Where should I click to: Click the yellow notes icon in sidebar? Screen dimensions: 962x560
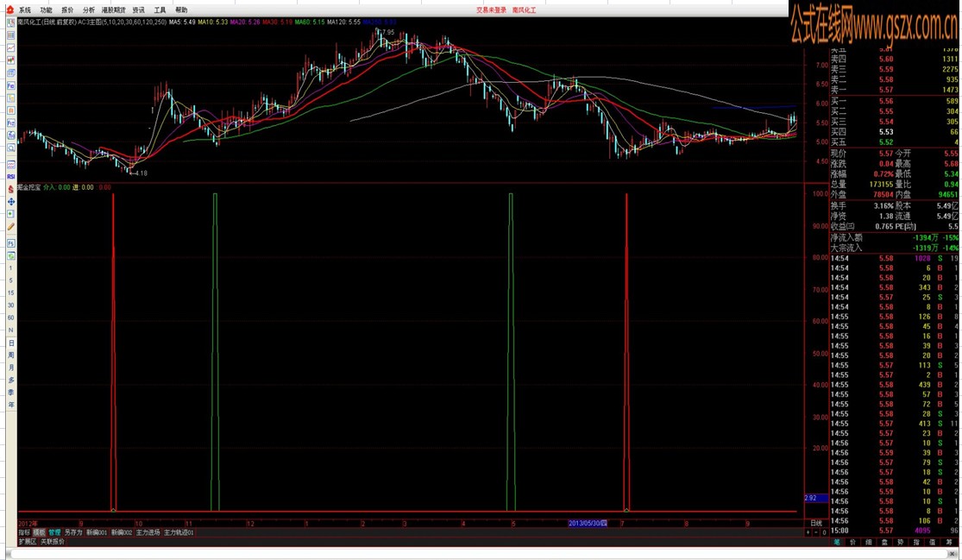pyautogui.click(x=11, y=98)
